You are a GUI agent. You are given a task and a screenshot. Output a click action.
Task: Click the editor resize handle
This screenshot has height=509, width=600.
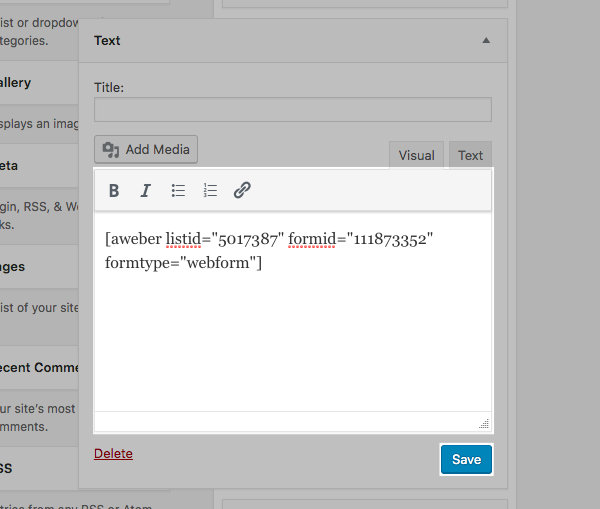pos(484,423)
